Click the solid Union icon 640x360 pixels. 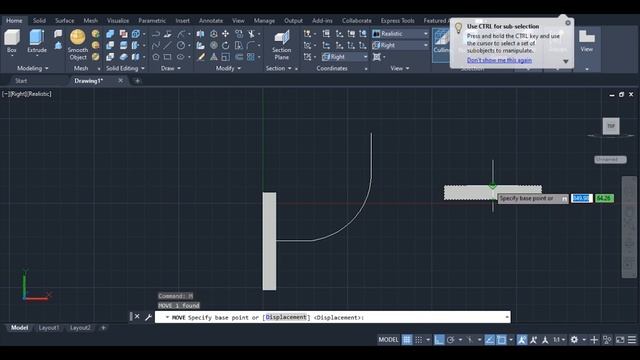click(x=110, y=34)
